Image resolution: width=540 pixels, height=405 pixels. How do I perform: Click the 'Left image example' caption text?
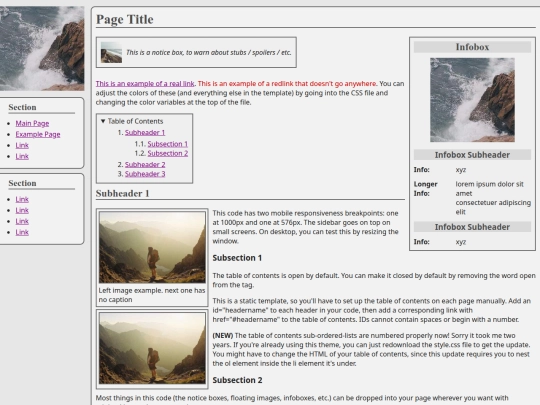(152, 295)
